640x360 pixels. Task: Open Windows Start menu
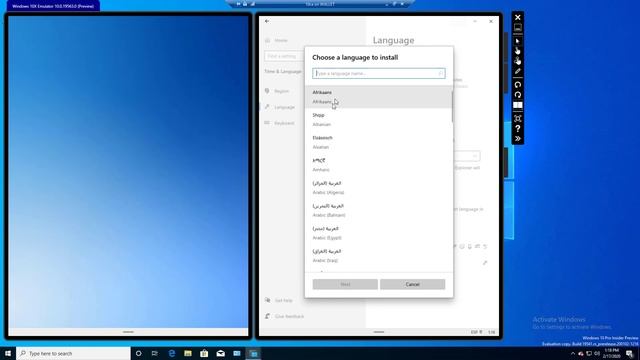8,353
